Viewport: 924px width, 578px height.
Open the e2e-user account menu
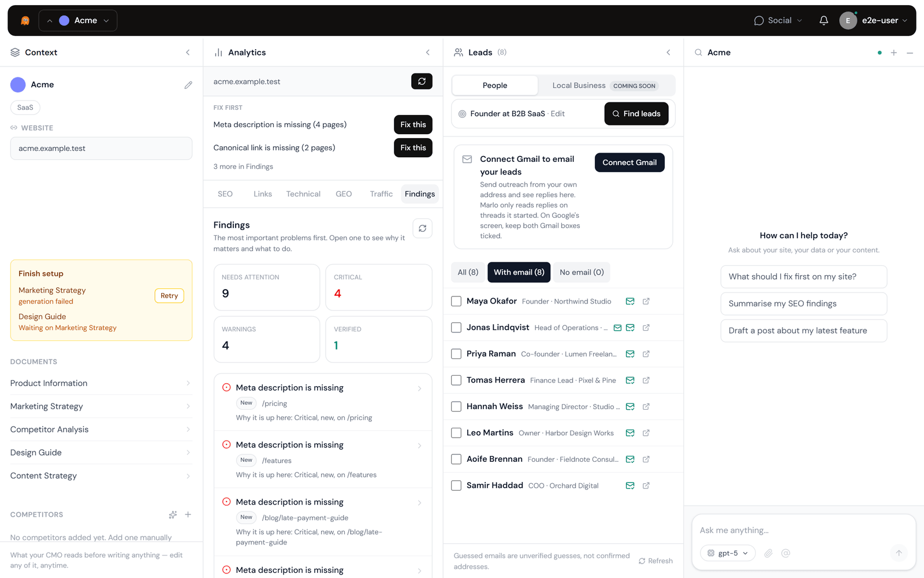click(x=873, y=21)
